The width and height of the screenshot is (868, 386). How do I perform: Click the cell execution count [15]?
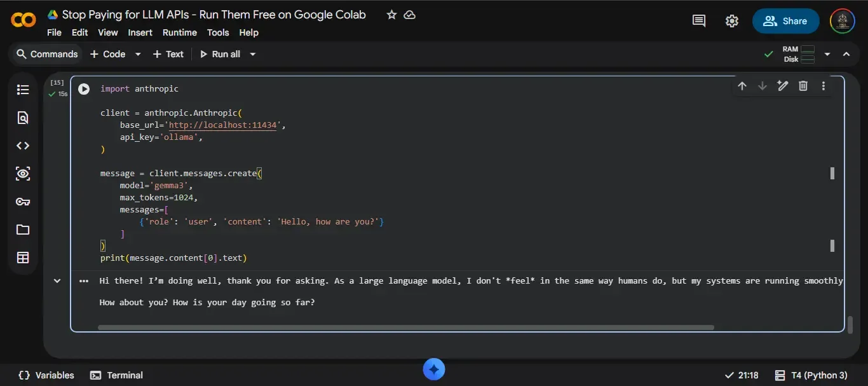click(57, 83)
